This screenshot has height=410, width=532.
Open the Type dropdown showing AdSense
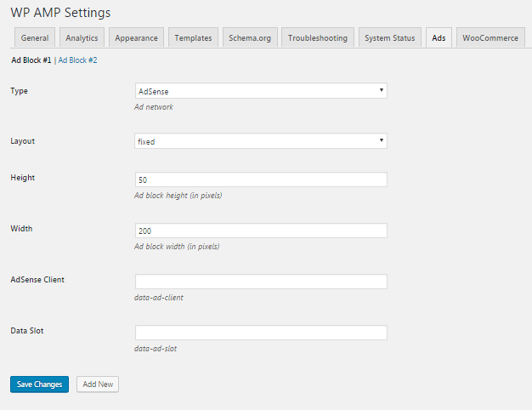[x=261, y=91]
